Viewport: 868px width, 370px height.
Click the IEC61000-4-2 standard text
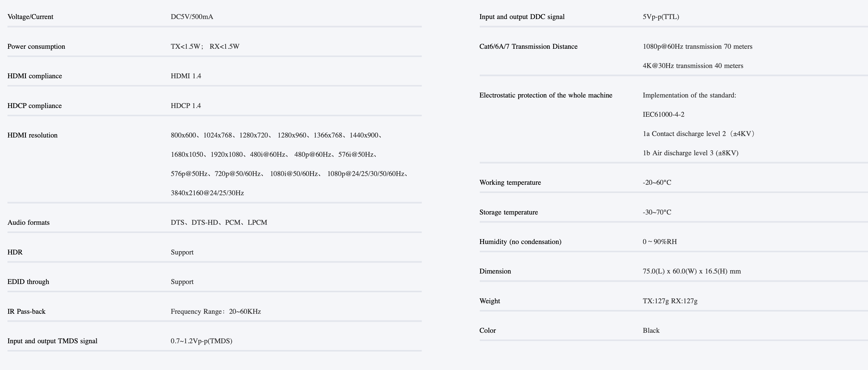[x=663, y=114]
